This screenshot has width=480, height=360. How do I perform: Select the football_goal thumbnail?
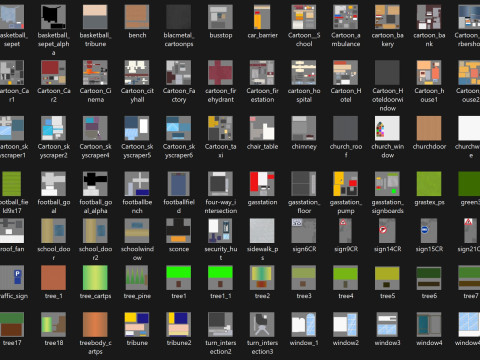coord(54,184)
